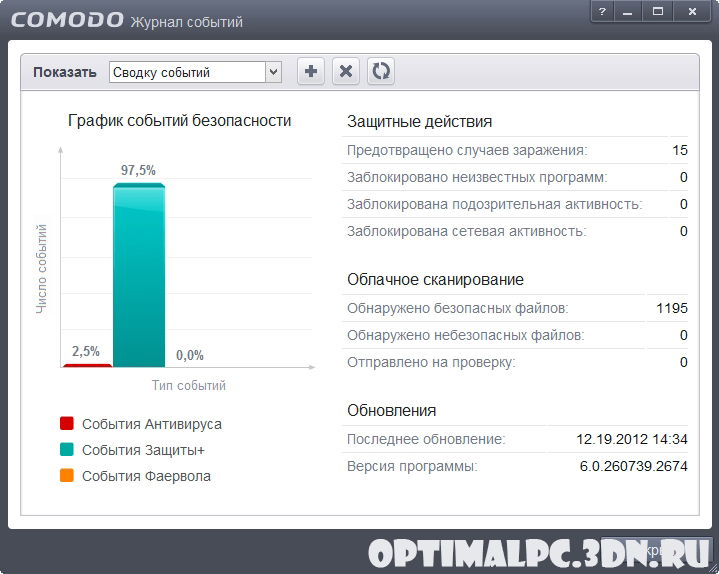719x574 pixels.
Task: Minimize the Журнал событий window
Action: (x=628, y=12)
